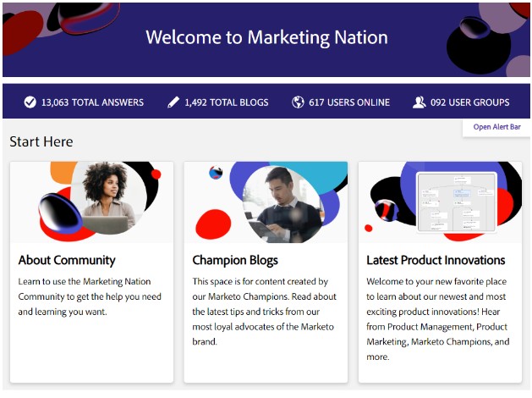The image size is (532, 398).
Task: Open the Latest Product Innovations title
Action: (x=436, y=260)
